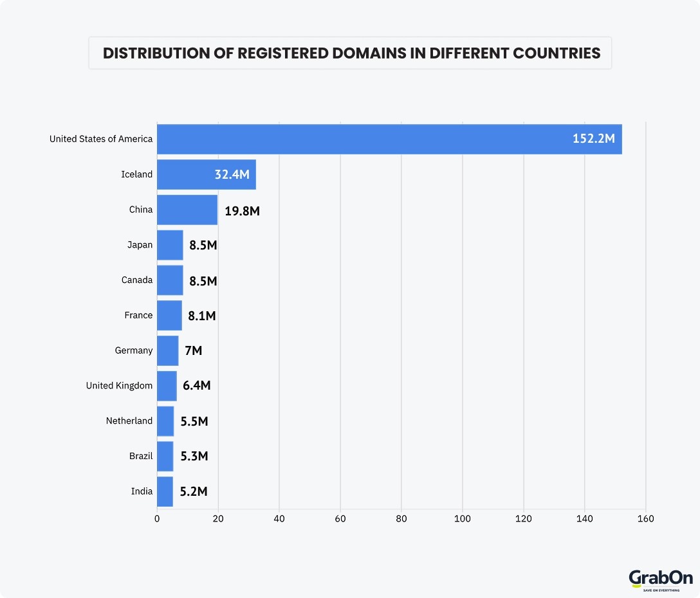700x598 pixels.
Task: Click the Germany bar
Action: pyautogui.click(x=168, y=351)
